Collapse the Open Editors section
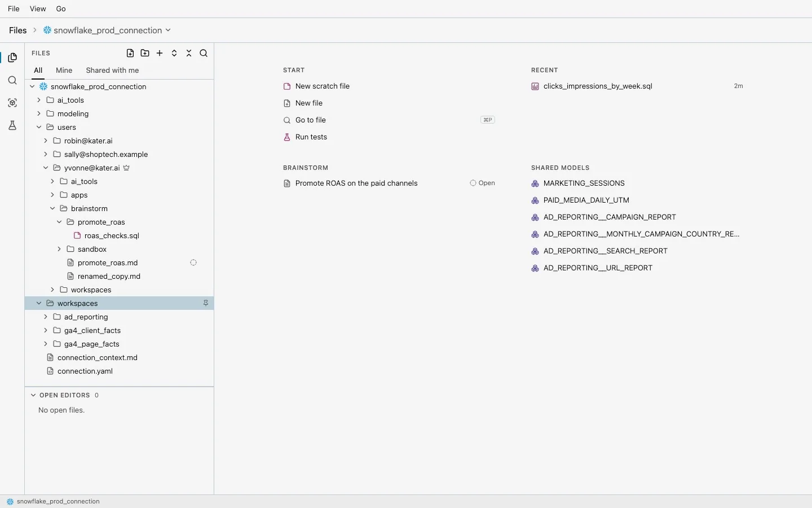 (33, 395)
